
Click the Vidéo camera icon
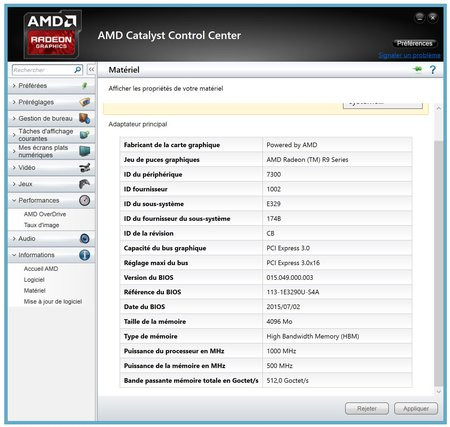point(85,167)
